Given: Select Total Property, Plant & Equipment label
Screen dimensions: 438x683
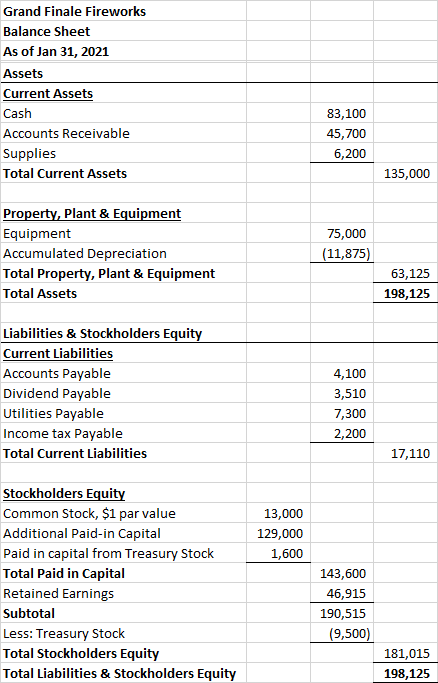Looking at the screenshot, I should 109,274.
